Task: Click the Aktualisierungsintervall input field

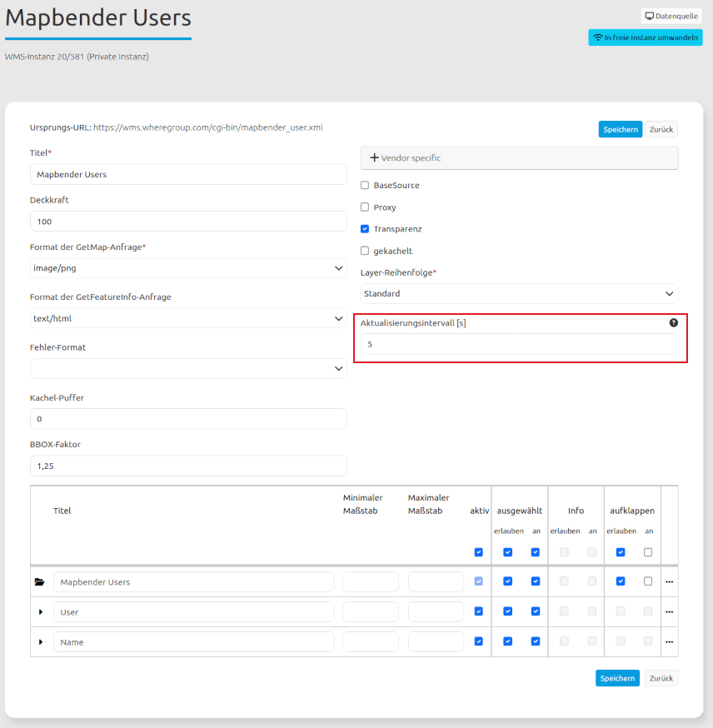Action: click(519, 344)
